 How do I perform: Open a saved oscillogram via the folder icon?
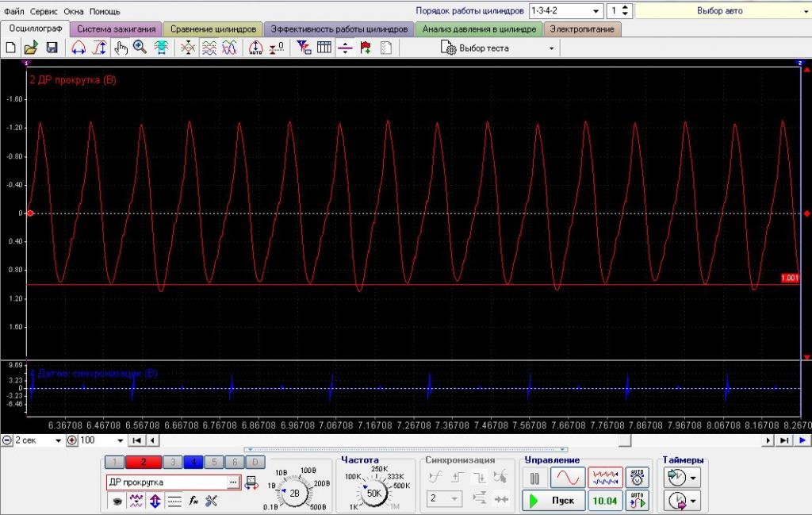(x=31, y=48)
